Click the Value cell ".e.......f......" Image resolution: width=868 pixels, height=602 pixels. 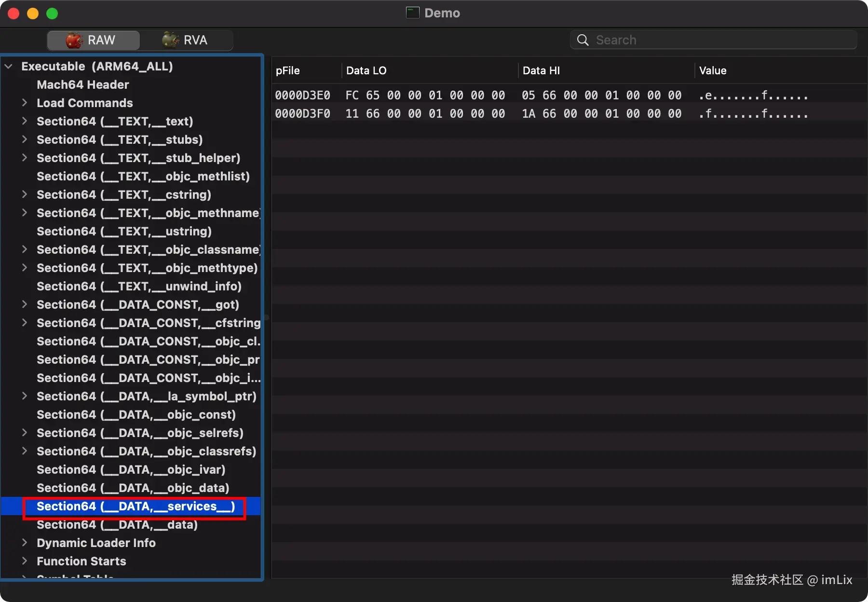pos(754,96)
